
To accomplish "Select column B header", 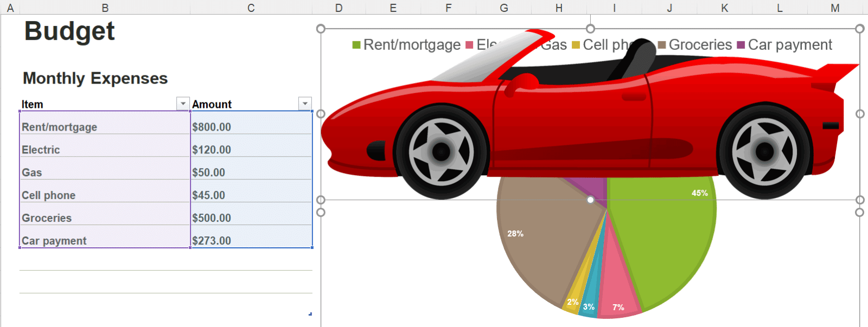I will click(x=105, y=8).
